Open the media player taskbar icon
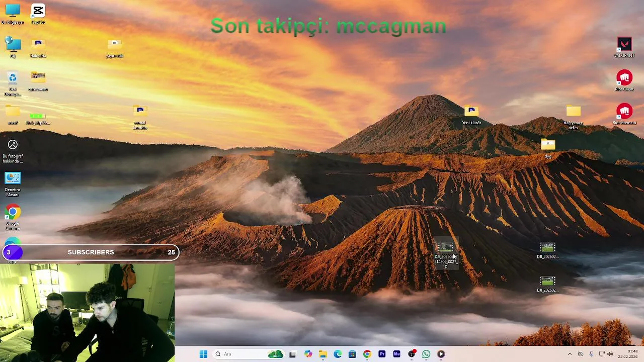The height and width of the screenshot is (362, 644). [441, 354]
